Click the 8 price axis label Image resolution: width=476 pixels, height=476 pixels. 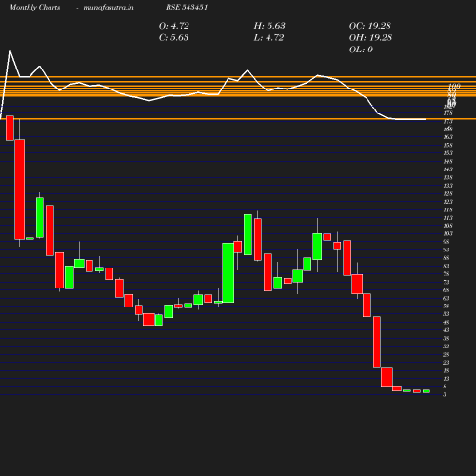[445, 387]
